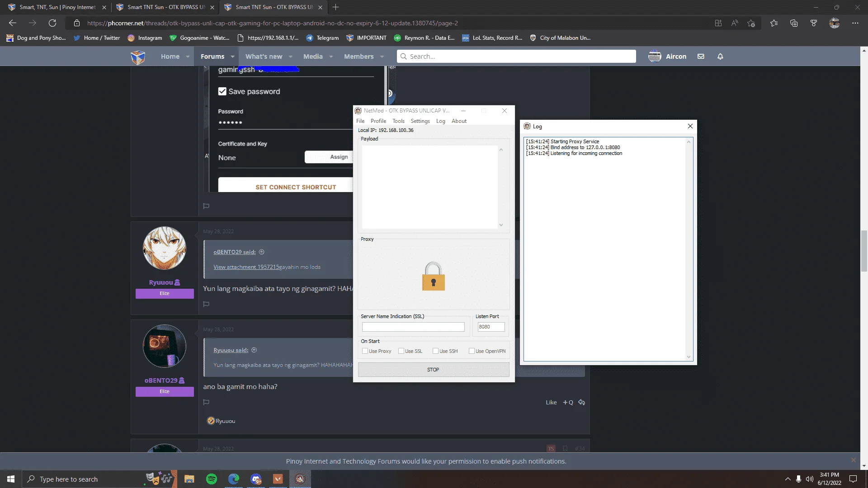Screen dimensions: 868x488
Task: Click the STOP button in NetMod
Action: [433, 370]
